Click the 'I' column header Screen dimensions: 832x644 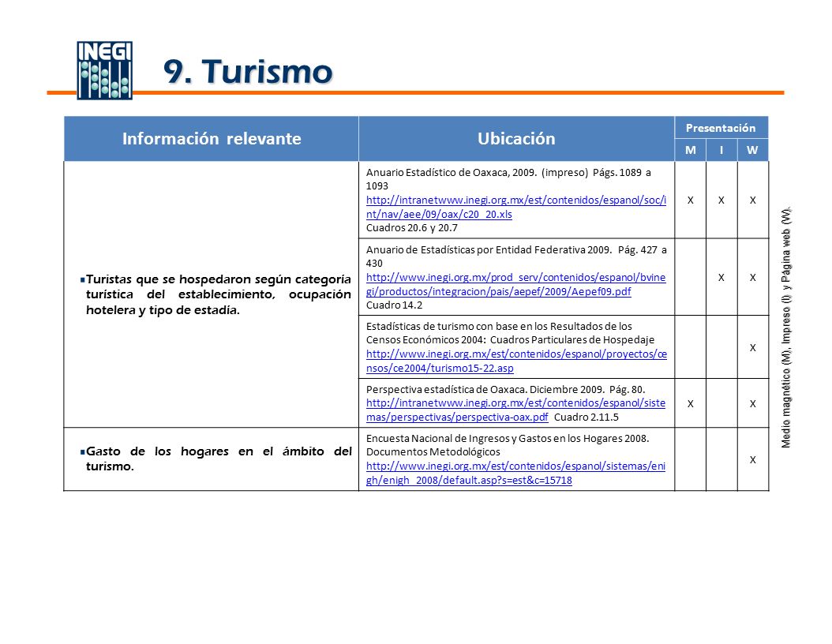point(721,150)
